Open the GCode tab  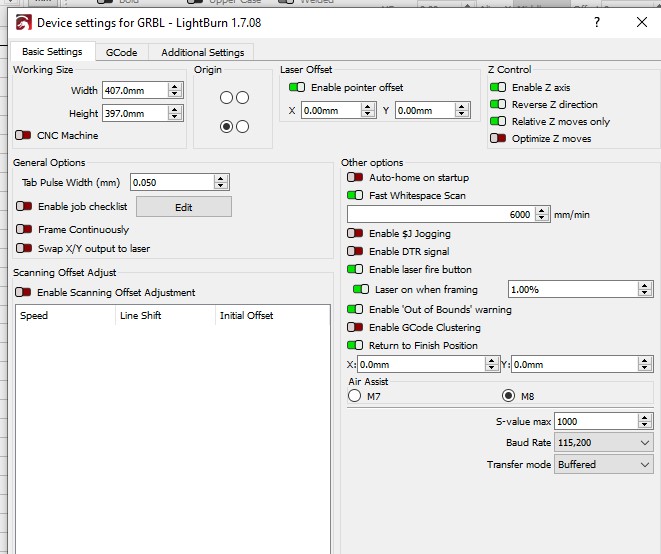pyautogui.click(x=121, y=52)
